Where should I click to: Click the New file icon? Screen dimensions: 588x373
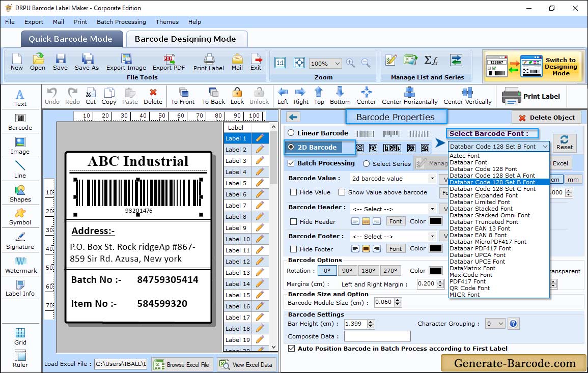[16, 62]
